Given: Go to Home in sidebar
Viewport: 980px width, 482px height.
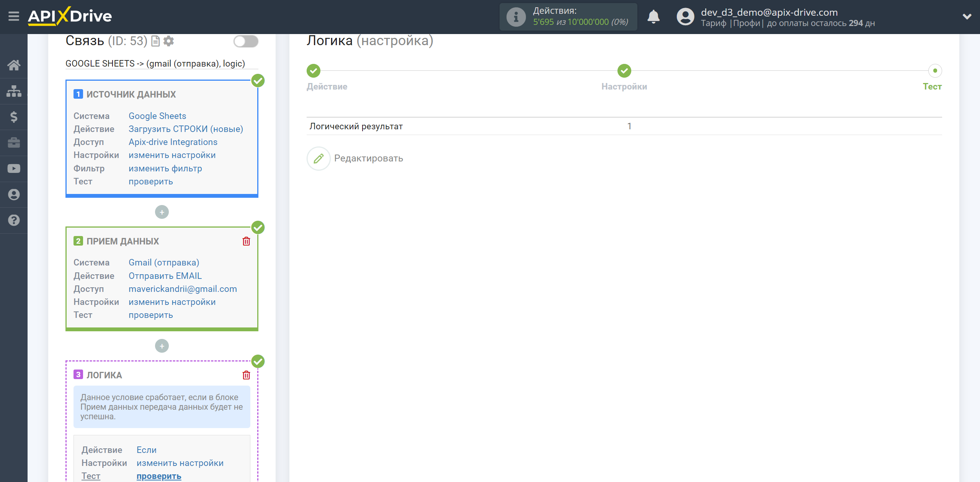Looking at the screenshot, I should click(14, 65).
